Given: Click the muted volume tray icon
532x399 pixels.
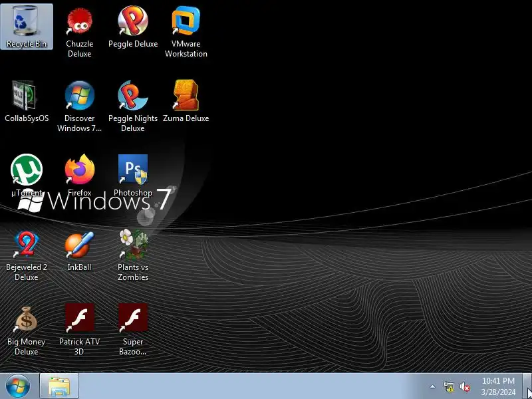Looking at the screenshot, I should pyautogui.click(x=464, y=386).
